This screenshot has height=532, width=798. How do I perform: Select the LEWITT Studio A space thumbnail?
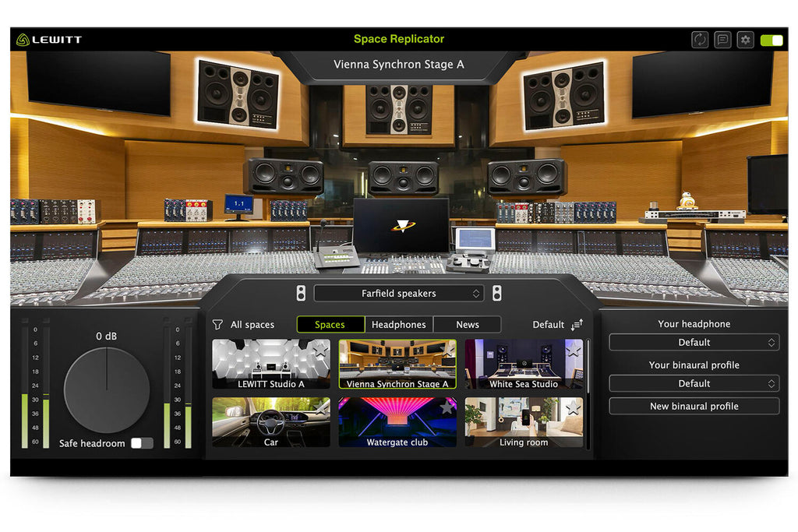(x=271, y=365)
